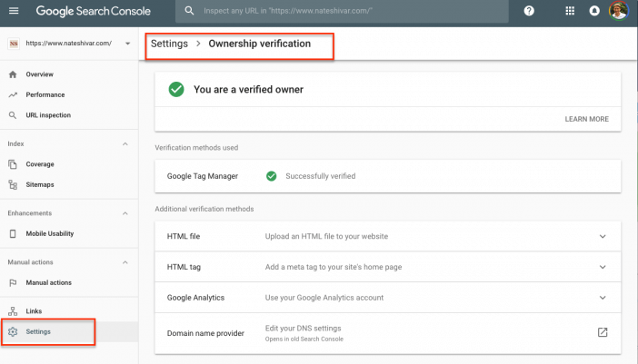Click Google Search Console logo
Screen dimensions: 638x364
click(94, 11)
